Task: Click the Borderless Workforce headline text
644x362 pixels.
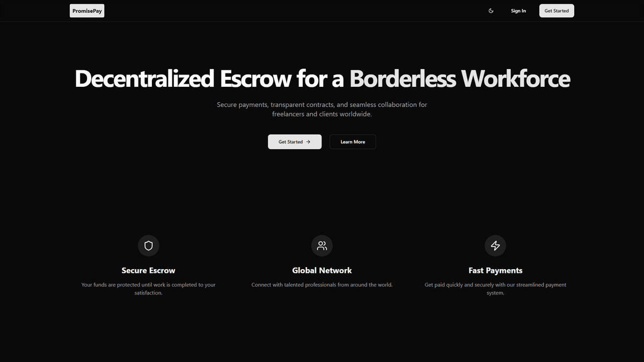Action: tap(459, 79)
